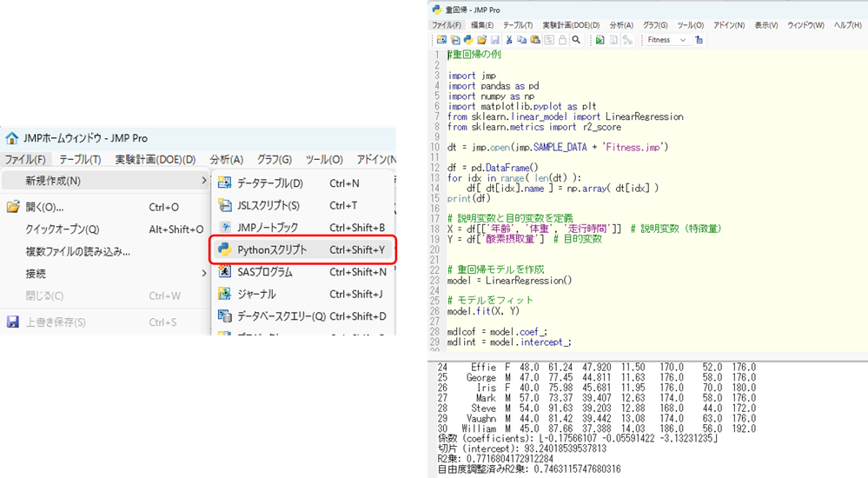Screen dimensions: 868x478
Task: Click the Python icon in the 重回帰 window title
Action: coord(437,10)
